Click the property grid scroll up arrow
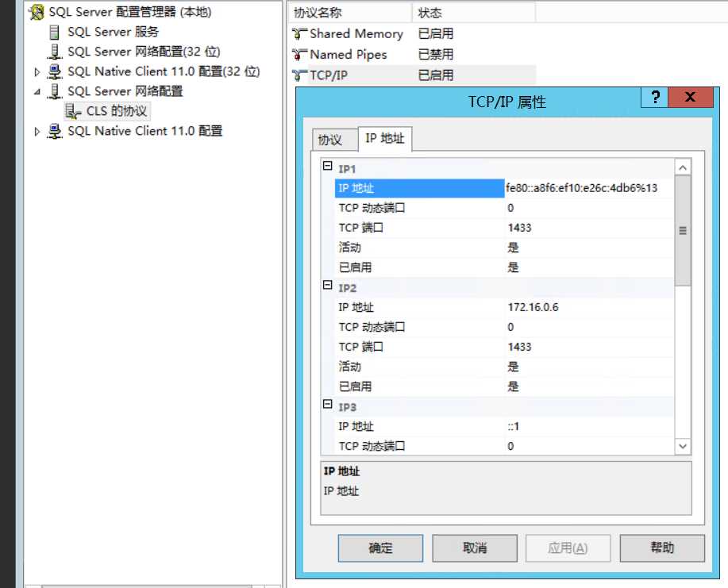This screenshot has width=728, height=588. [683, 167]
